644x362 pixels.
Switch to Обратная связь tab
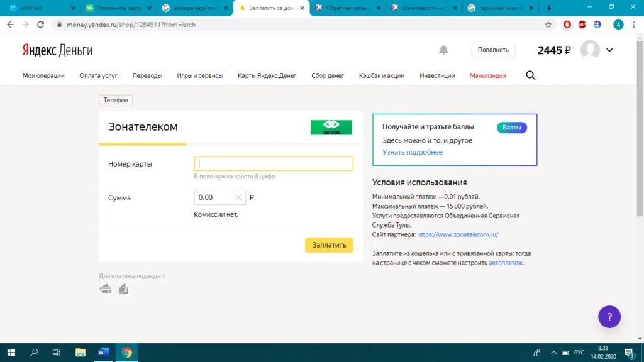347,8
